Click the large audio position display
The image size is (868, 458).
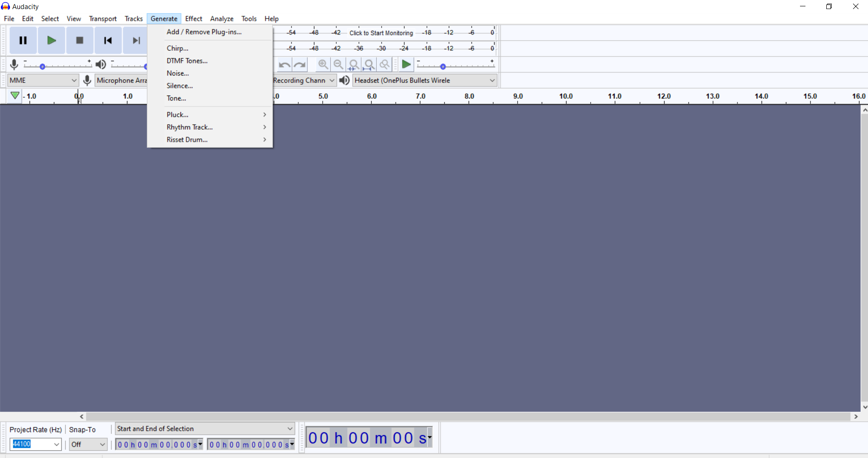point(369,438)
